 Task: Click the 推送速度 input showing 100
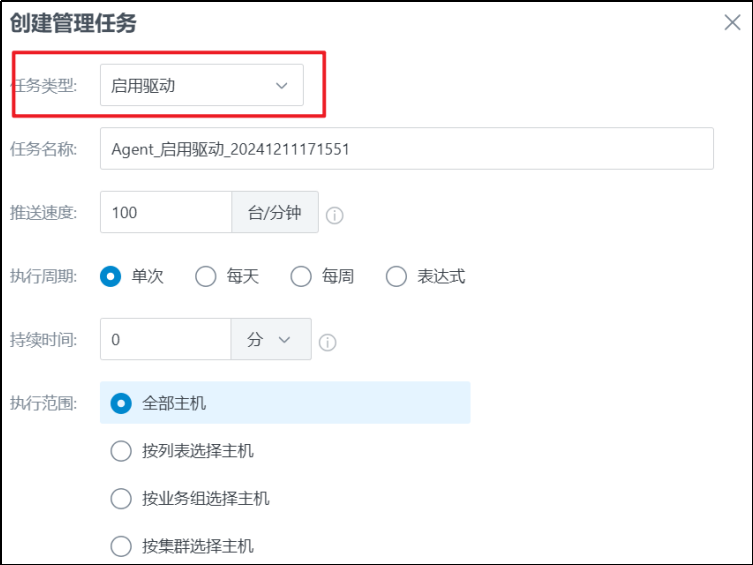pyautogui.click(x=166, y=213)
